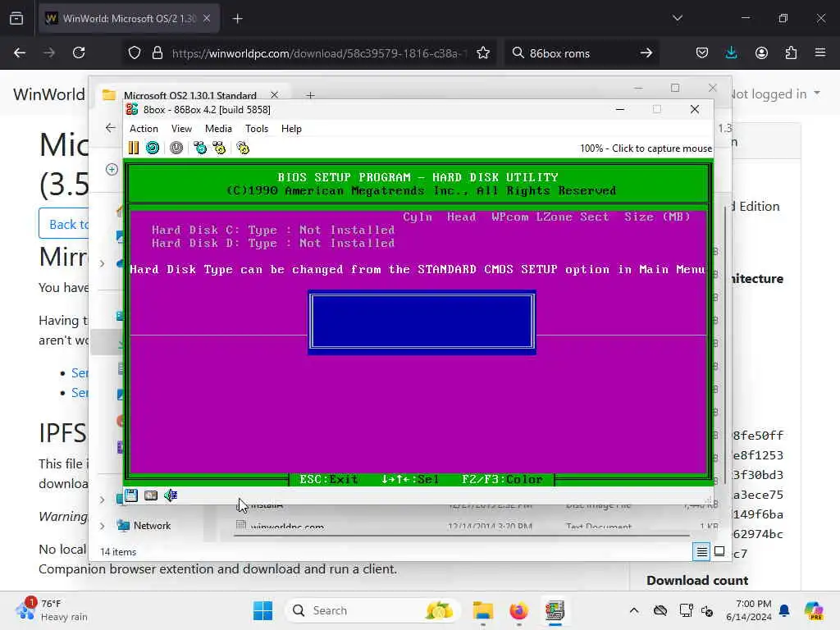
Task: Switch Explorer to large icons view
Action: coord(719,551)
